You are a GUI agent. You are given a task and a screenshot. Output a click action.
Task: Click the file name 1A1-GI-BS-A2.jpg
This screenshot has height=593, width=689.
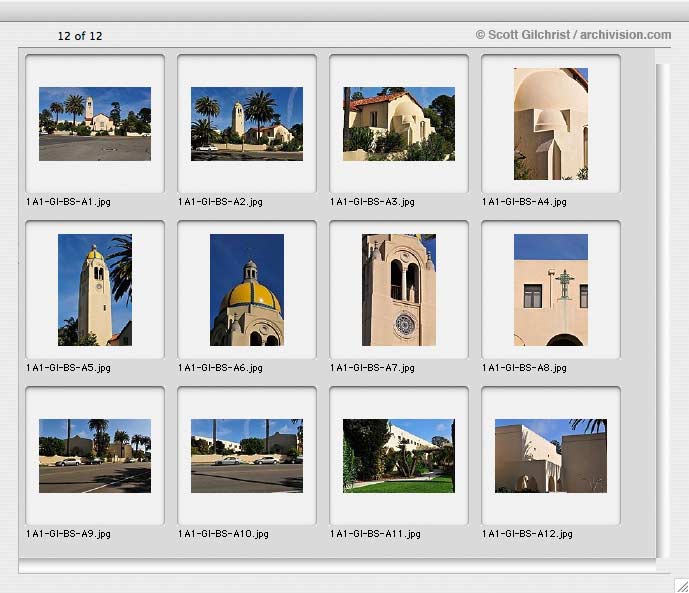(x=220, y=202)
